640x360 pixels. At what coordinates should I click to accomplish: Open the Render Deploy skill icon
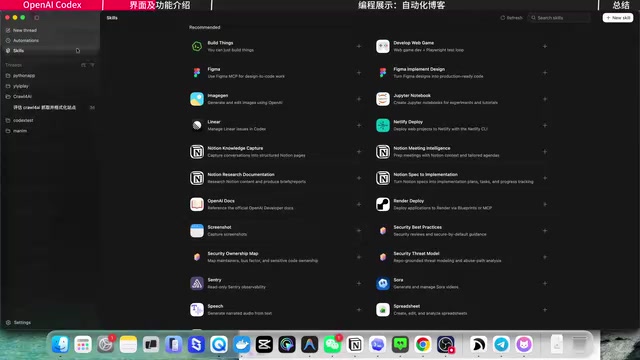coord(383,204)
